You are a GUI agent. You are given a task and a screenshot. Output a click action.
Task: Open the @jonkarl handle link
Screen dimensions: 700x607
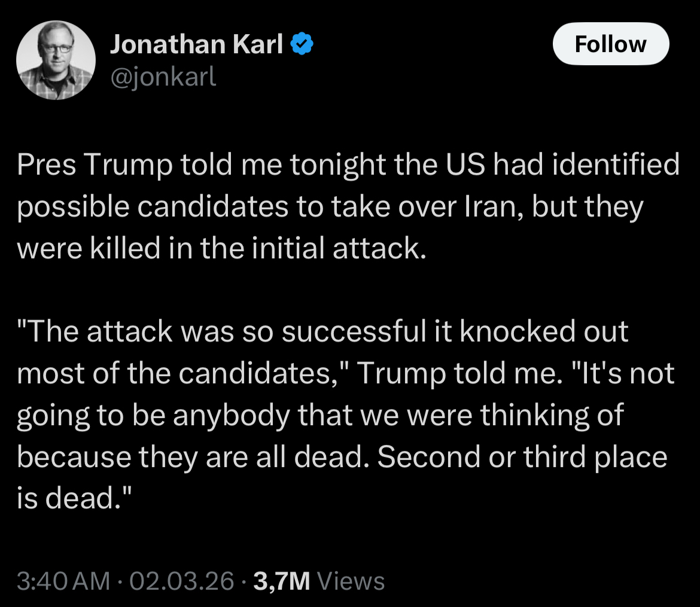(163, 76)
